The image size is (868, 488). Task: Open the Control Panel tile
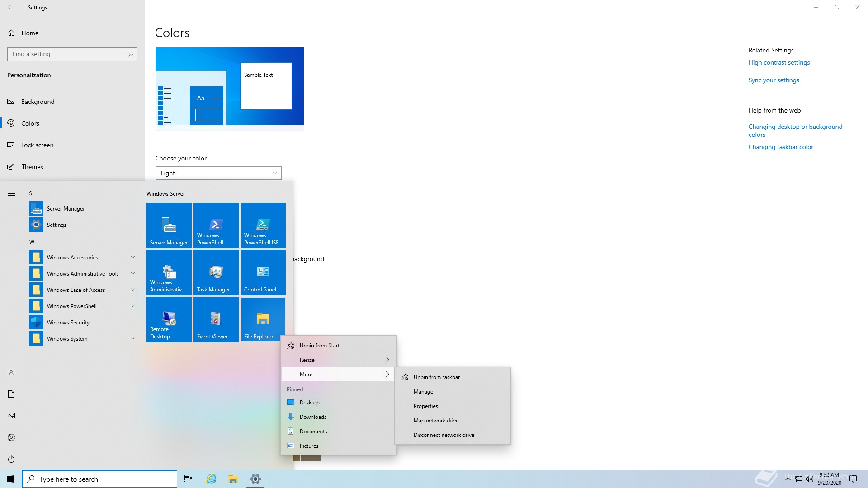(263, 272)
